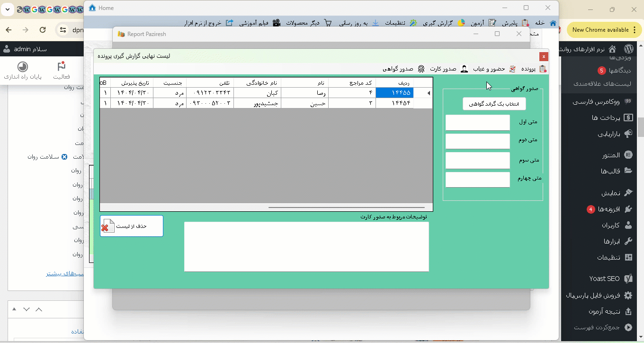The image size is (644, 343).
Task: Click خروج از نرم افزار exit icon
Action: click(230, 23)
